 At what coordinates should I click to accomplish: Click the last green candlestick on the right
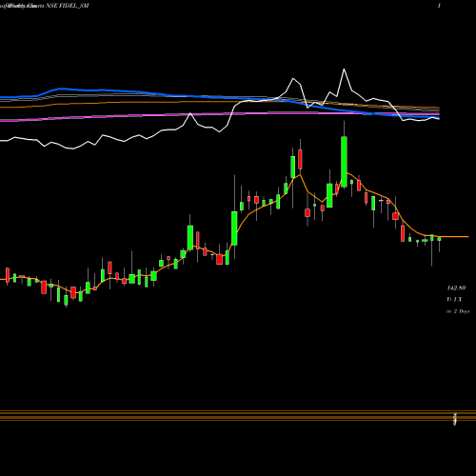coord(439,239)
